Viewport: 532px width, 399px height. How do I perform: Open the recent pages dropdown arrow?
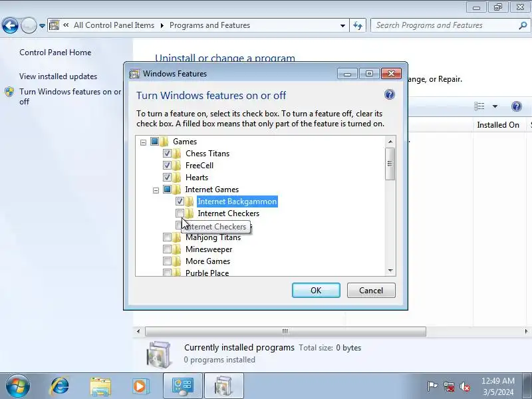[x=42, y=26]
